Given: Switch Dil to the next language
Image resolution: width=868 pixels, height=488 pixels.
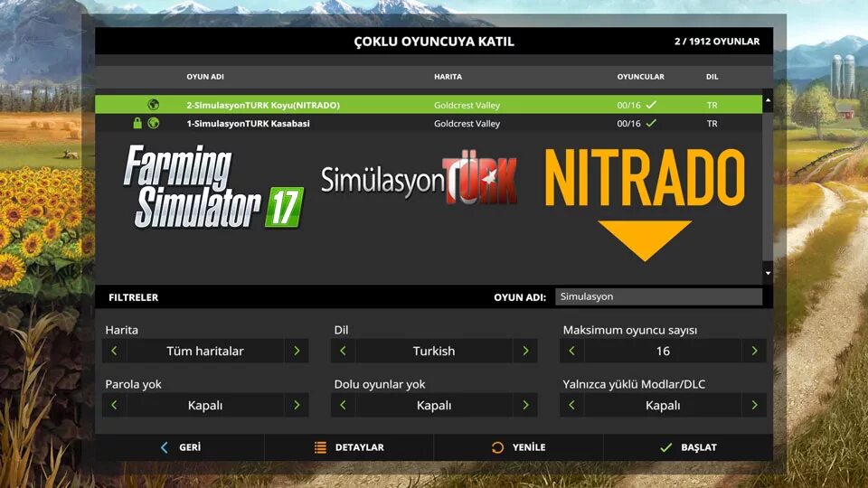Looking at the screenshot, I should pos(525,351).
